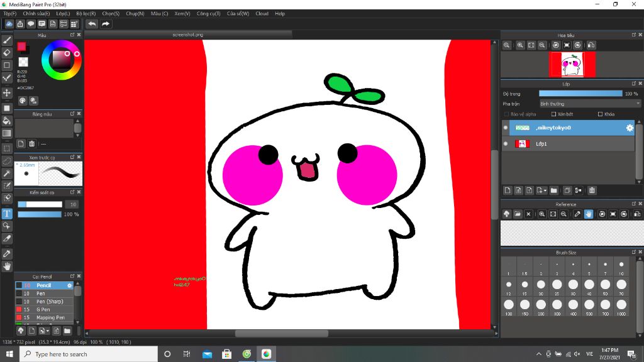Viewport: 644px width, 362px height.
Task: Open layer settings gear for ,mikeytokyo0
Action: pos(630,128)
